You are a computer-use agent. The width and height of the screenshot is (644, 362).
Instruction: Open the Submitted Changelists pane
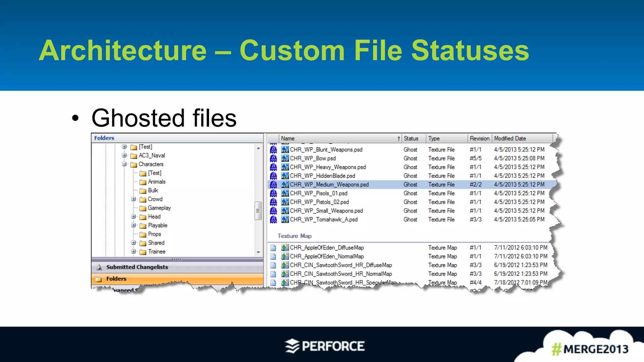point(177,267)
